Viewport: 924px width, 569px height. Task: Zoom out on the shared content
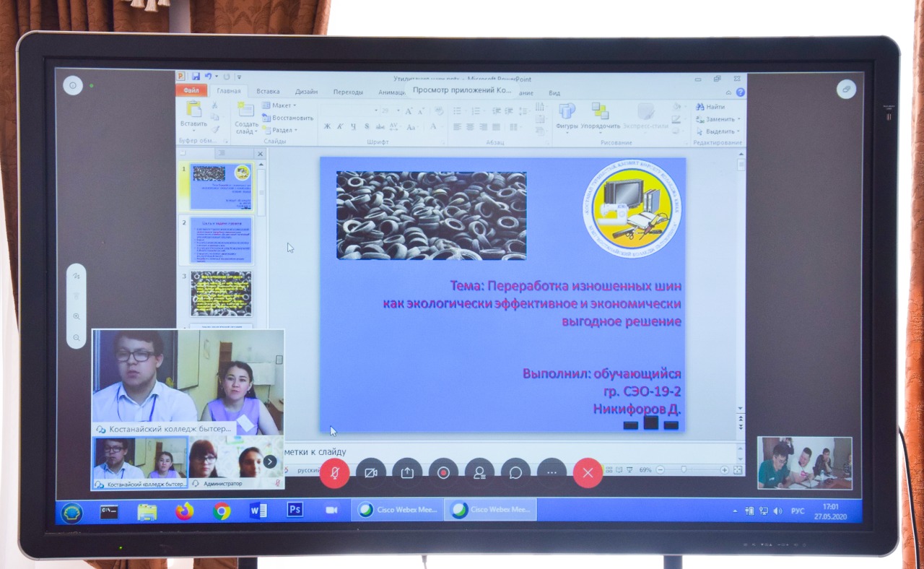(77, 337)
